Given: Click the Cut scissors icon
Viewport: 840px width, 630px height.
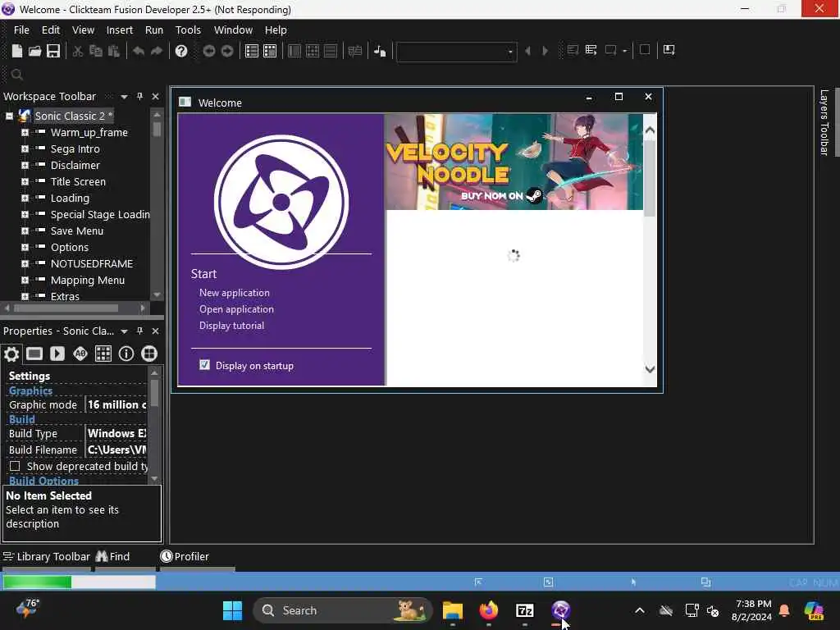Looking at the screenshot, I should [x=78, y=51].
